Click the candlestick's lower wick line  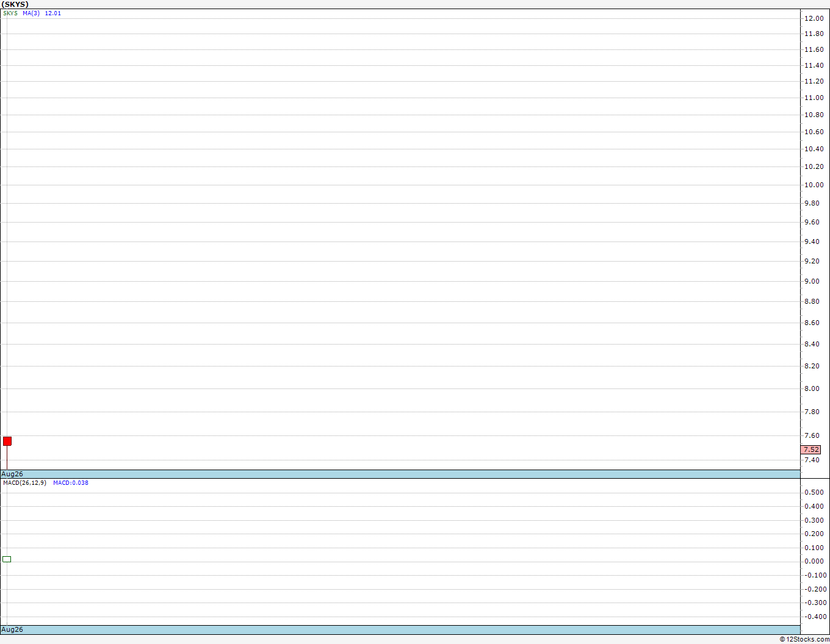point(7,457)
